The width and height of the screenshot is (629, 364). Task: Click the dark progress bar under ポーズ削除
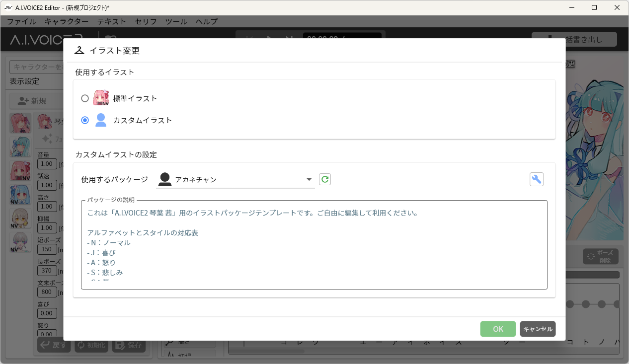pyautogui.click(x=592, y=275)
